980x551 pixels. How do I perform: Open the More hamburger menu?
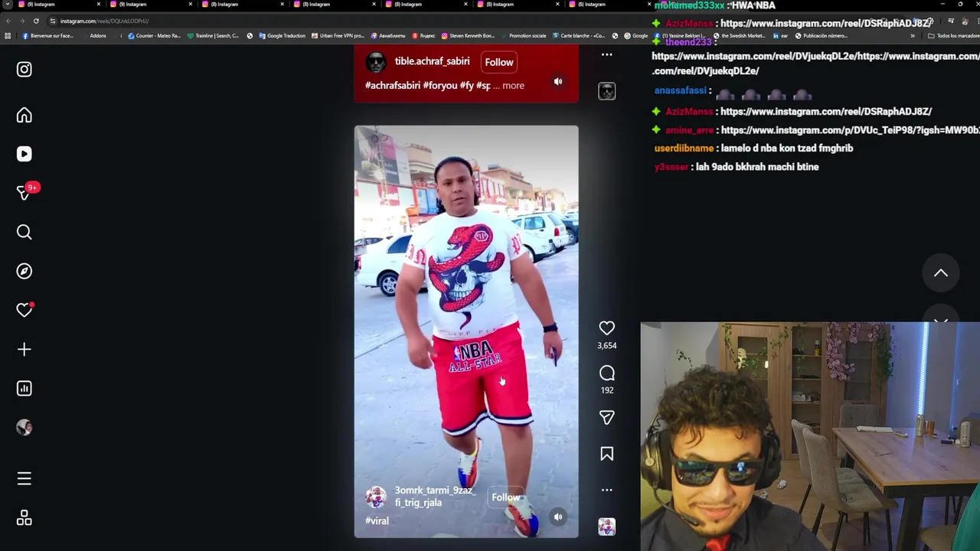click(x=24, y=478)
